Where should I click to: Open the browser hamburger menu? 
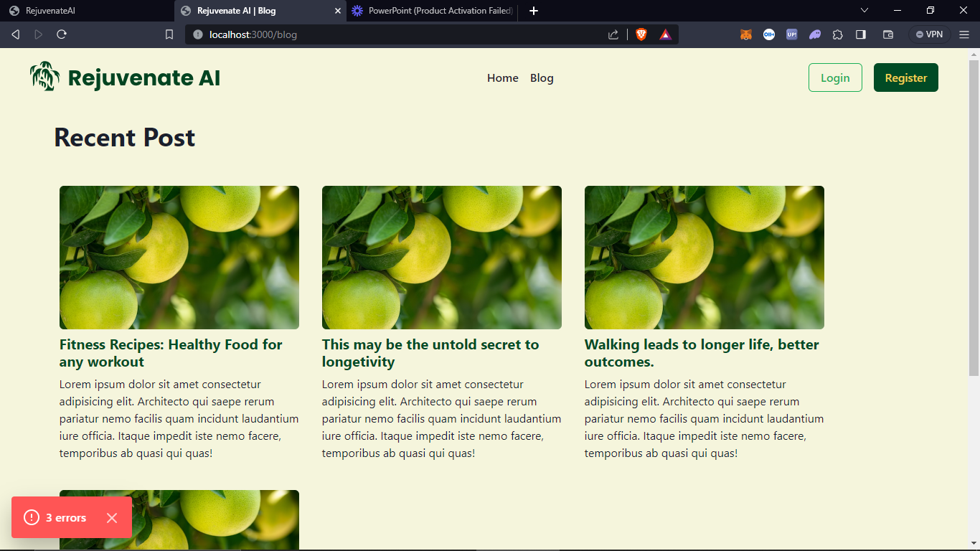[963, 34]
